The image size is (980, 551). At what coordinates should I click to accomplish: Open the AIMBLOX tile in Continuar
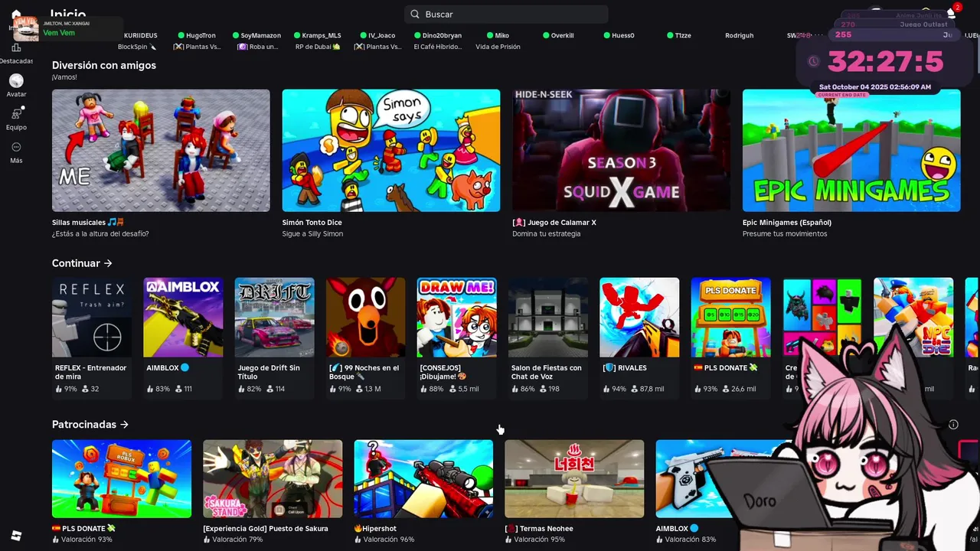point(183,337)
